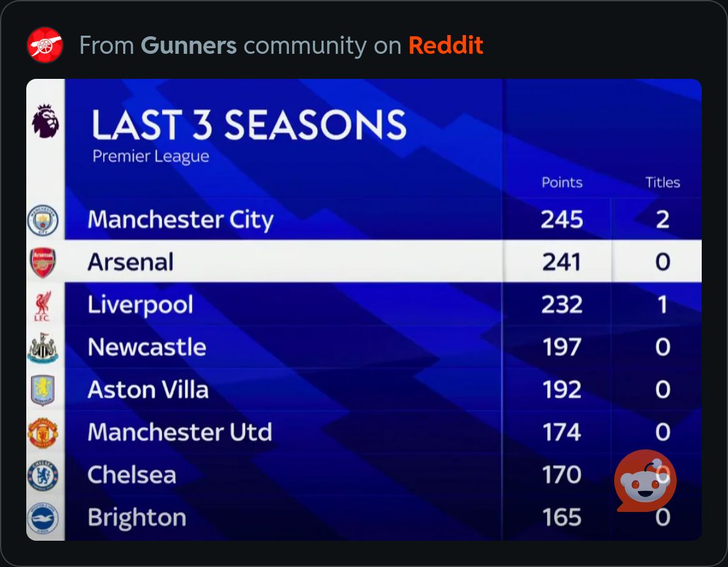Viewport: 728px width, 567px height.
Task: Click the Gunners community avatar icon
Action: (45, 45)
